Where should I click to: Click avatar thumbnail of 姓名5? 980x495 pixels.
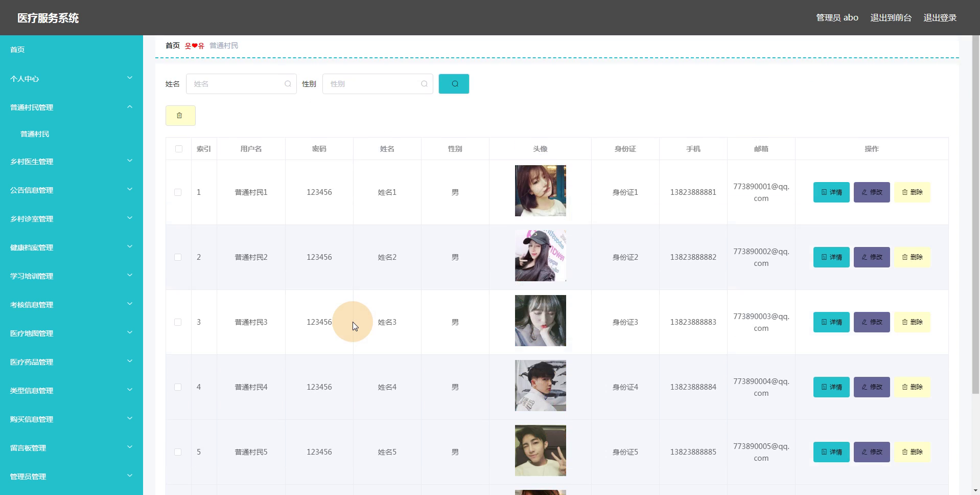pos(540,451)
